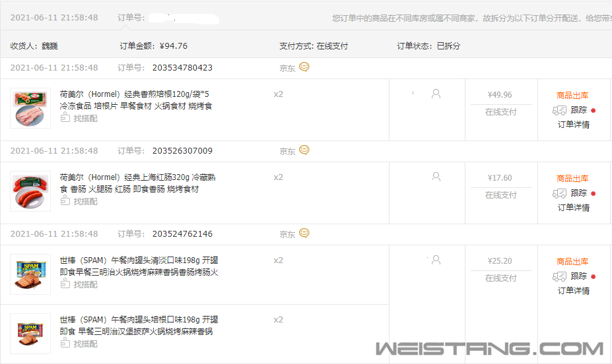Image resolution: width=612 pixels, height=364 pixels.
Task: Open JD chat icon for order 203534780423
Action: click(304, 67)
